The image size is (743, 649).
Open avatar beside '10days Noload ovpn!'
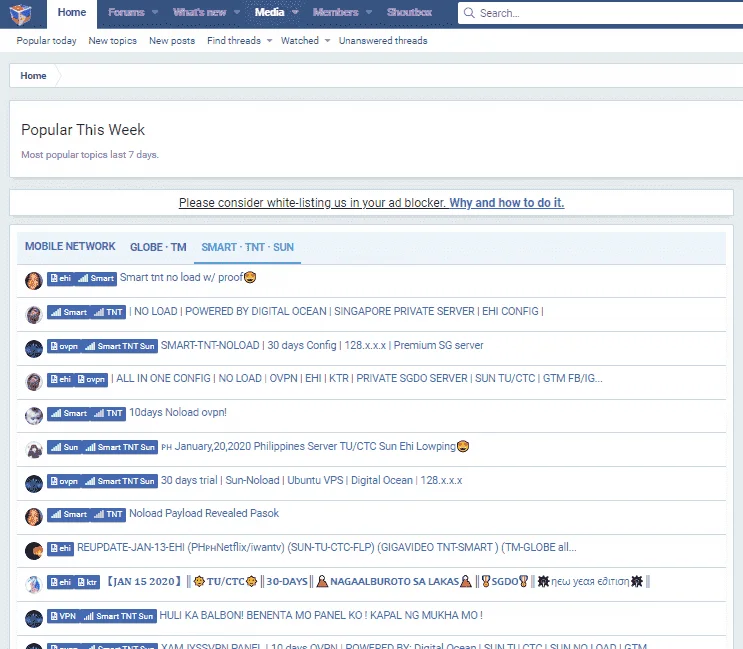34,416
